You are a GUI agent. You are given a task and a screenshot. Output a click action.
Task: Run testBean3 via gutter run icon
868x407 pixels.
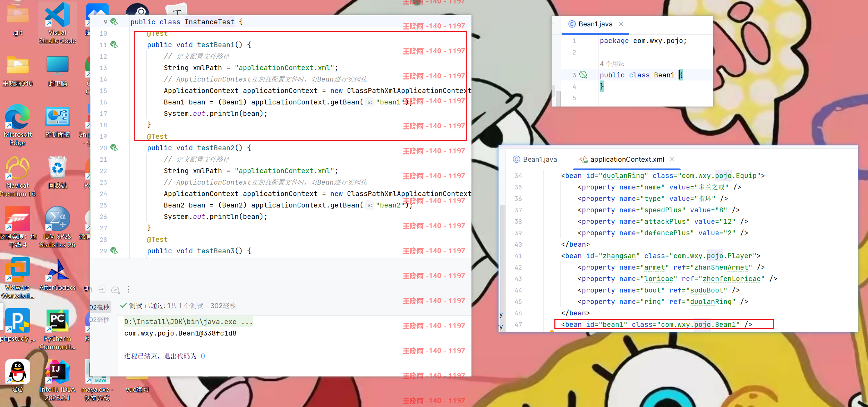(114, 251)
